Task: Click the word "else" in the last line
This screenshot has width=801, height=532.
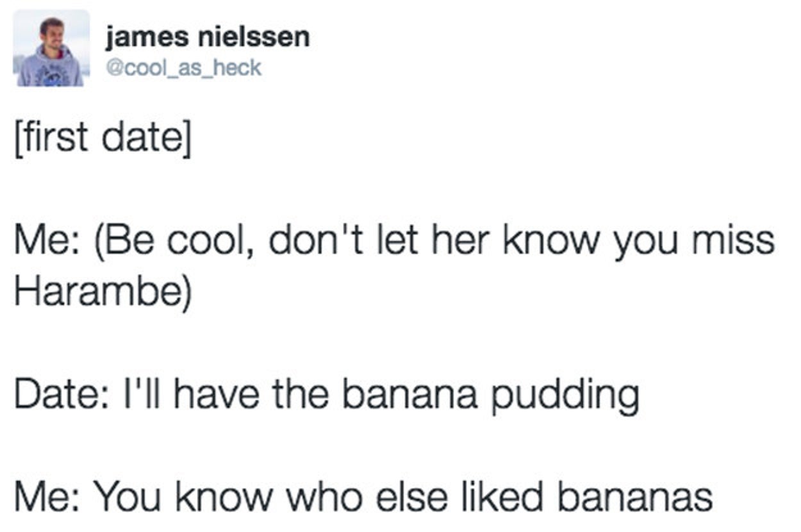Action: [399, 497]
